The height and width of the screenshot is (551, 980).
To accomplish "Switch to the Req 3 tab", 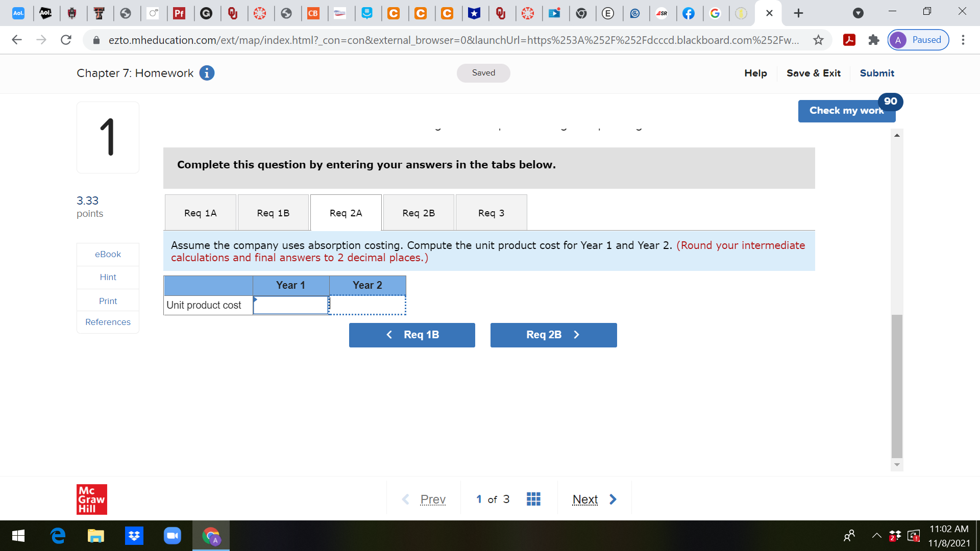I will [491, 212].
